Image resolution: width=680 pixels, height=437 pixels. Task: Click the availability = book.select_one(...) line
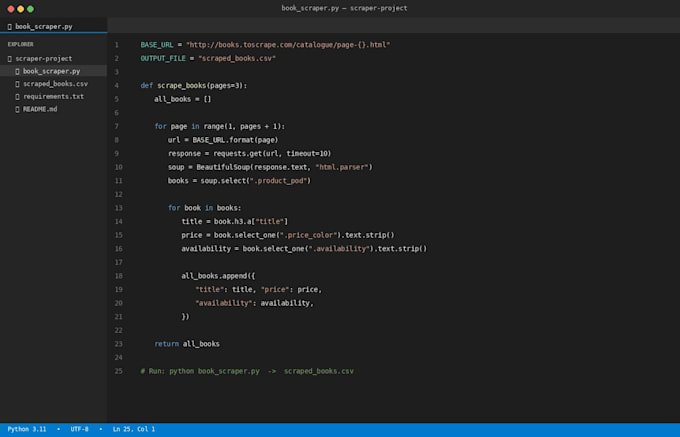[x=304, y=248]
